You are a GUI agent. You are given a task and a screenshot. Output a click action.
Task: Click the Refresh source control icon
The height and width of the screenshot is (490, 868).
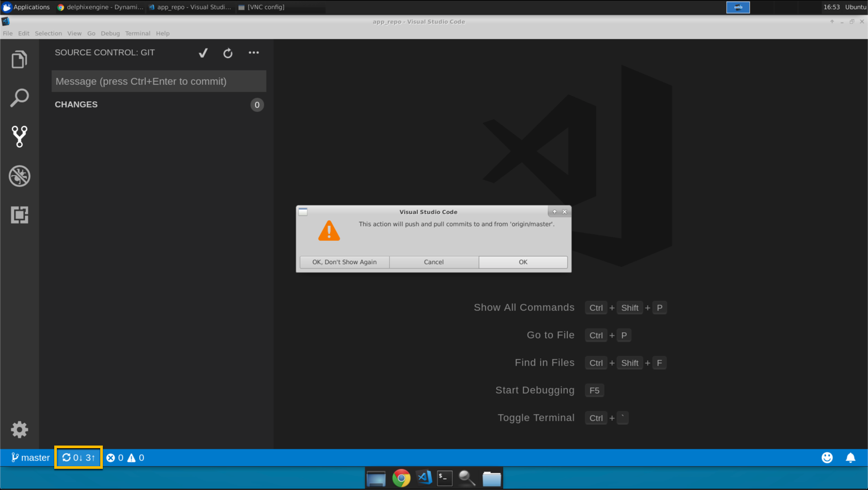[x=228, y=53]
